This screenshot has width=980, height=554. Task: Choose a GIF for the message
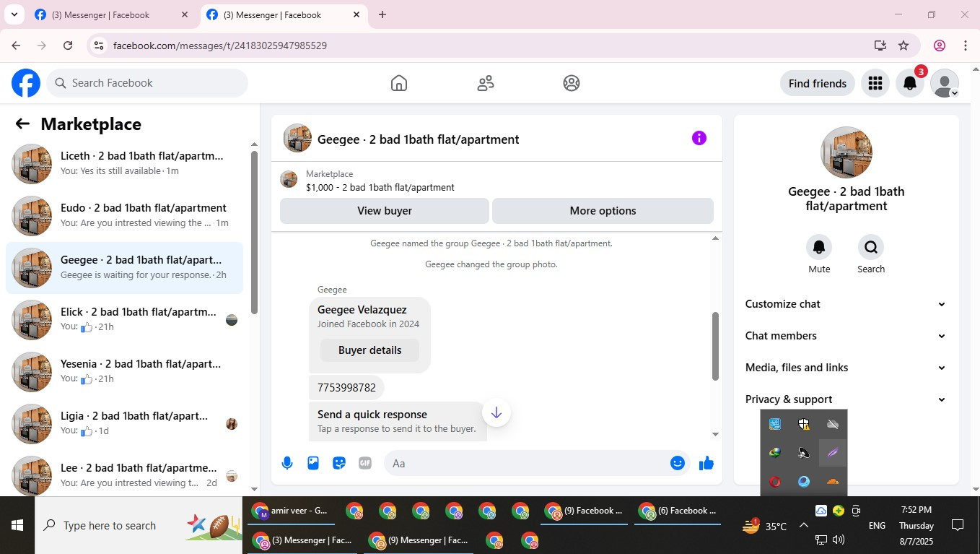365,463
